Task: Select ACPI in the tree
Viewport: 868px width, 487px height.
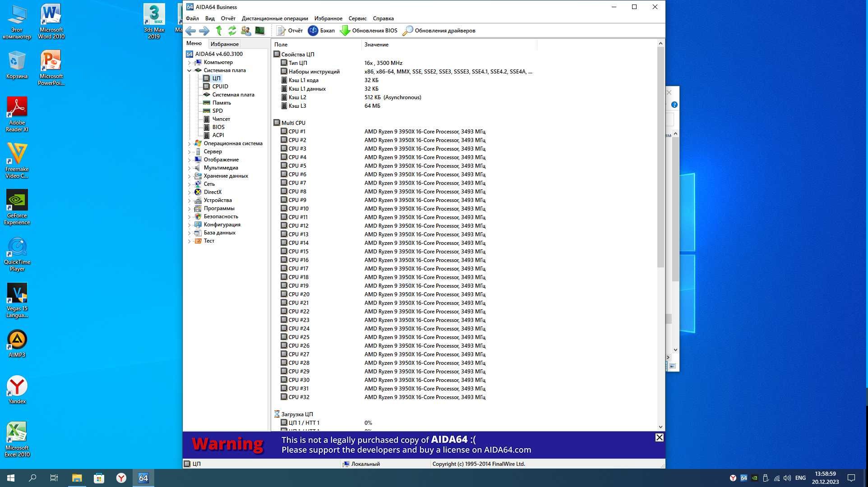Action: click(218, 135)
